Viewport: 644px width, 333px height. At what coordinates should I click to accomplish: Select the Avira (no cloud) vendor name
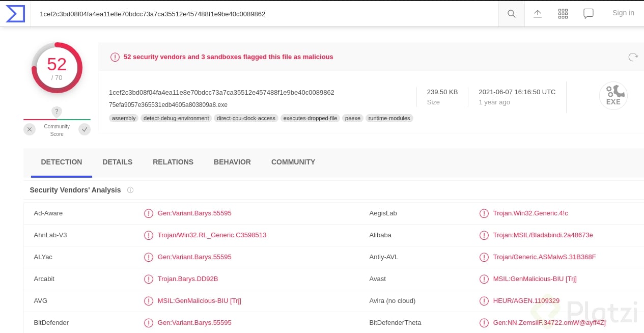pos(393,301)
